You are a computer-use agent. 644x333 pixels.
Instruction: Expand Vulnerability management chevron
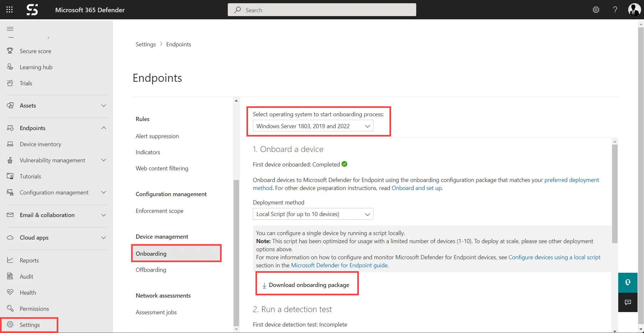[x=104, y=160]
